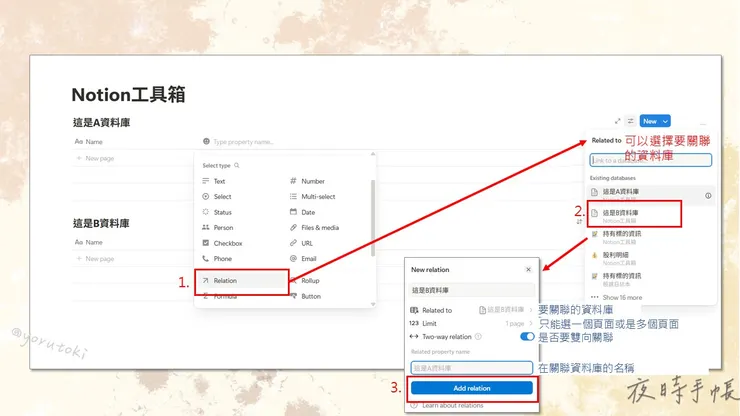Click the 123 Limit icon
740x416 pixels.
(x=414, y=323)
